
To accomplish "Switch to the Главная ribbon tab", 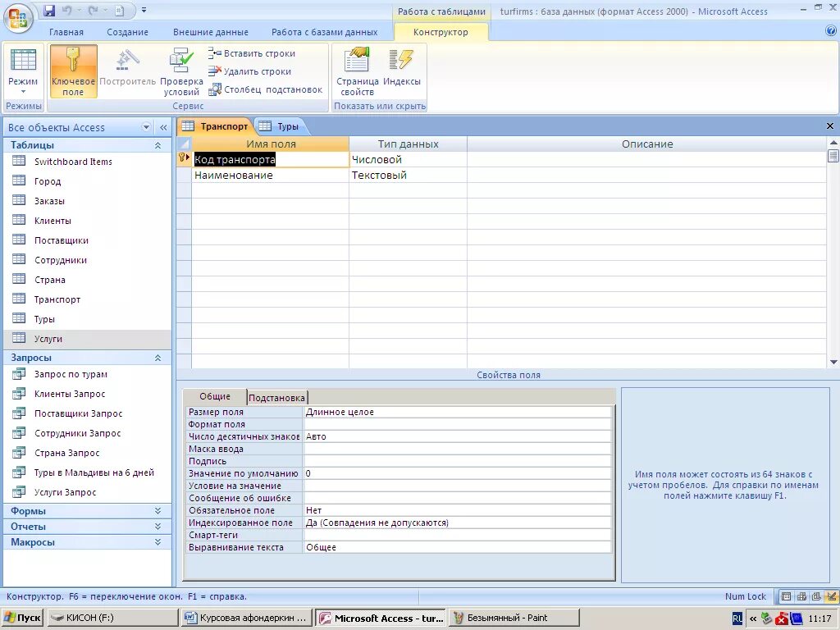I will pyautogui.click(x=66, y=32).
